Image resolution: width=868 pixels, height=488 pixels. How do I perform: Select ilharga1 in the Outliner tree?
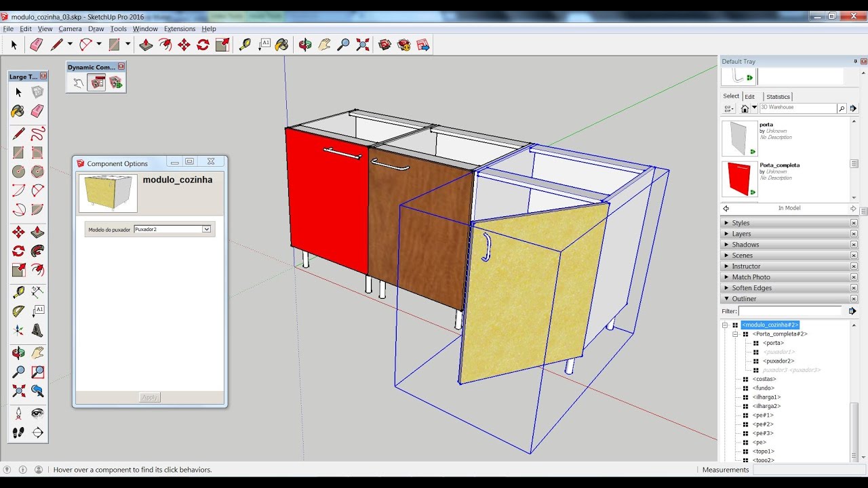766,397
